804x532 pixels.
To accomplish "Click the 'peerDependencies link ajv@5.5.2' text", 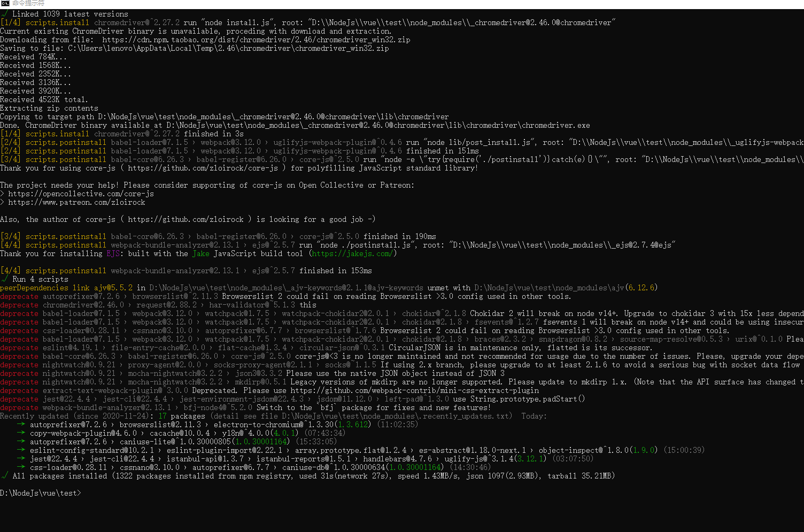I will pos(66,288).
